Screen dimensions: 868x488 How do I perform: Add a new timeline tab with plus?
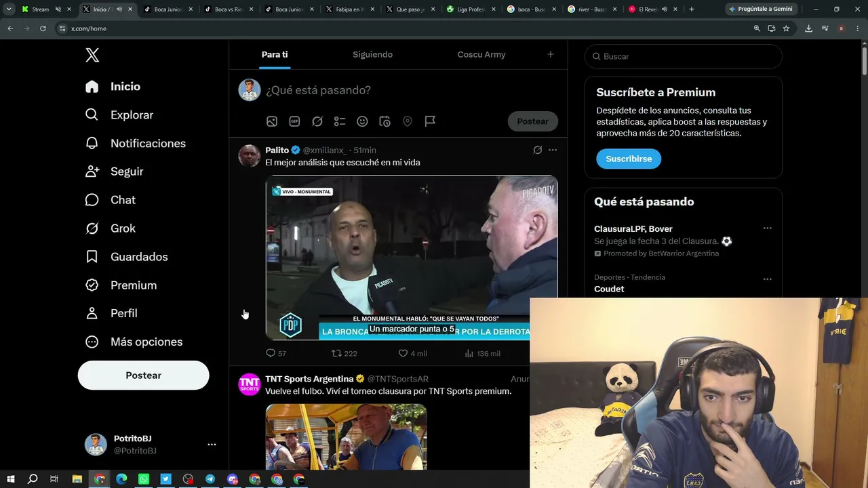551,54
